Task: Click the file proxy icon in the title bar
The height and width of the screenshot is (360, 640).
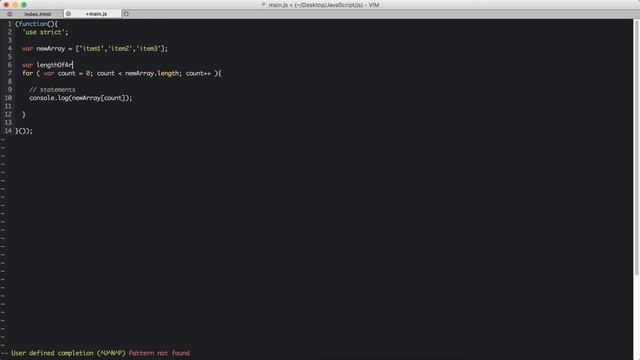Action: coord(263,5)
